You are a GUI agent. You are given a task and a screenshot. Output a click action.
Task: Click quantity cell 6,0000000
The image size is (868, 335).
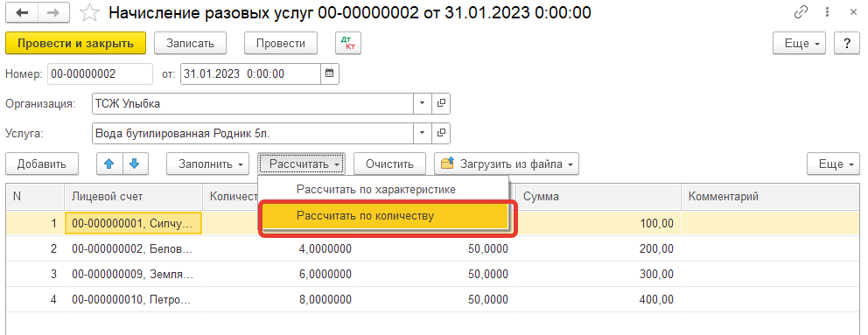coord(281,274)
